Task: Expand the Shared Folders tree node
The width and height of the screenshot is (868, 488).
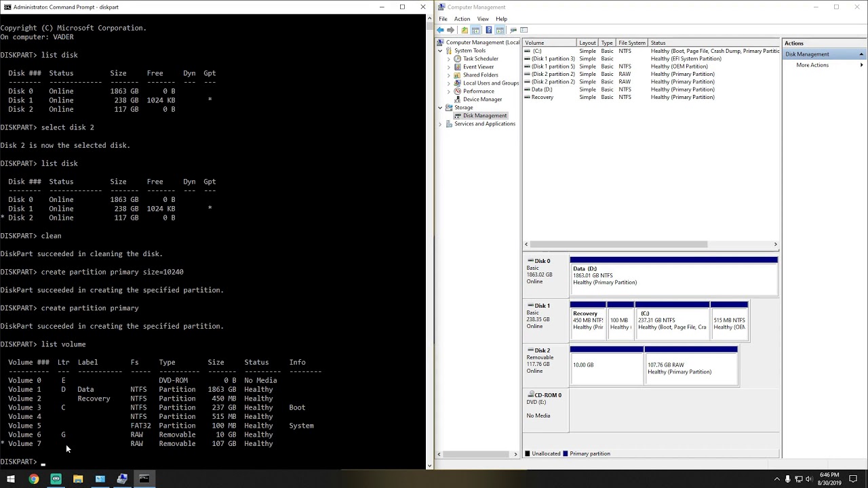Action: click(448, 75)
